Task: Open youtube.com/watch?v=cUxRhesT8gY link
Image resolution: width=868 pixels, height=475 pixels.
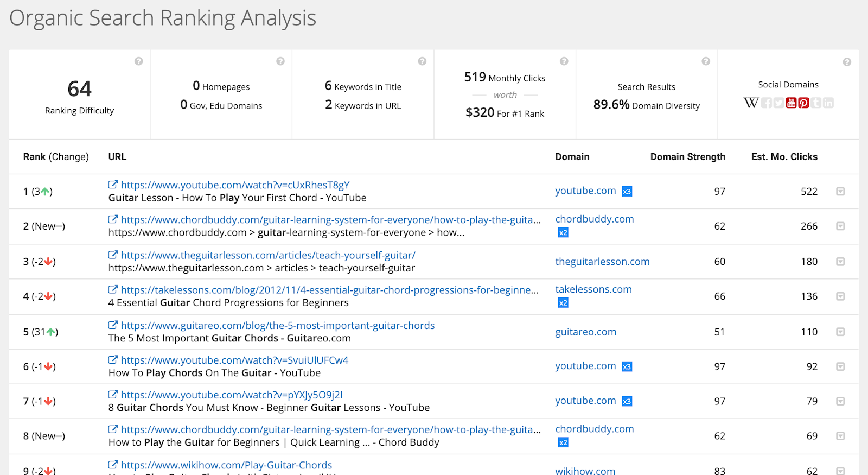Action: (x=235, y=185)
